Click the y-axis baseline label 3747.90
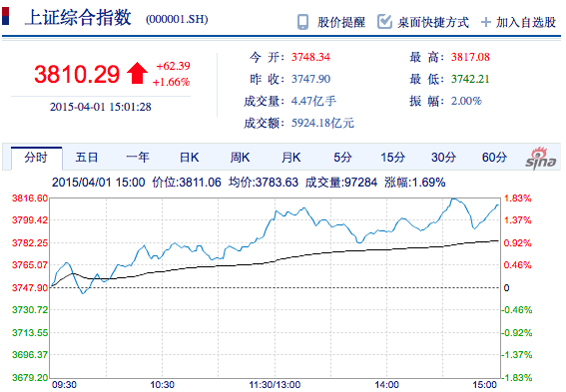The image size is (566, 392). coord(30,288)
